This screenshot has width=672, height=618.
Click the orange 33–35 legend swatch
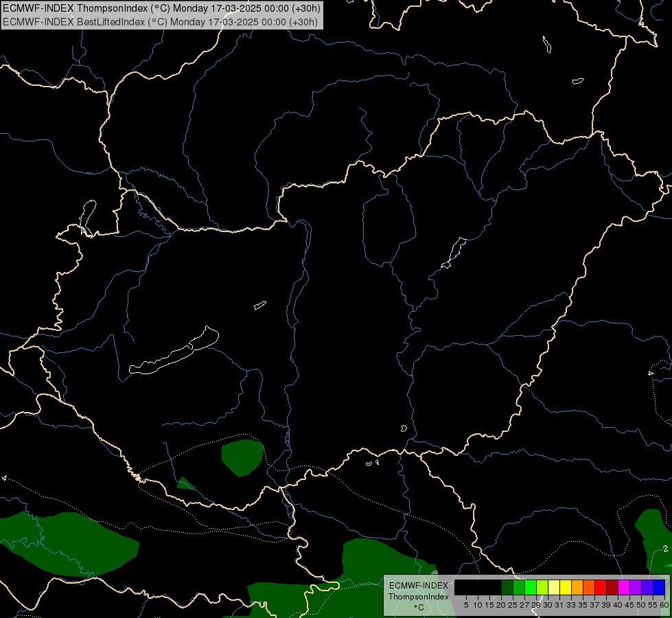point(577,587)
